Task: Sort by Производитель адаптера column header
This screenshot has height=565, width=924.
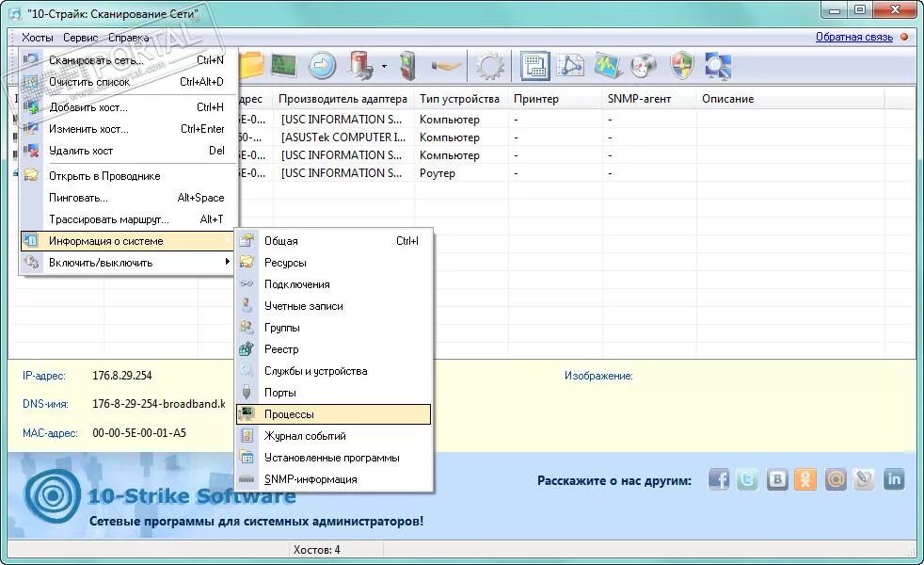Action: coord(343,99)
